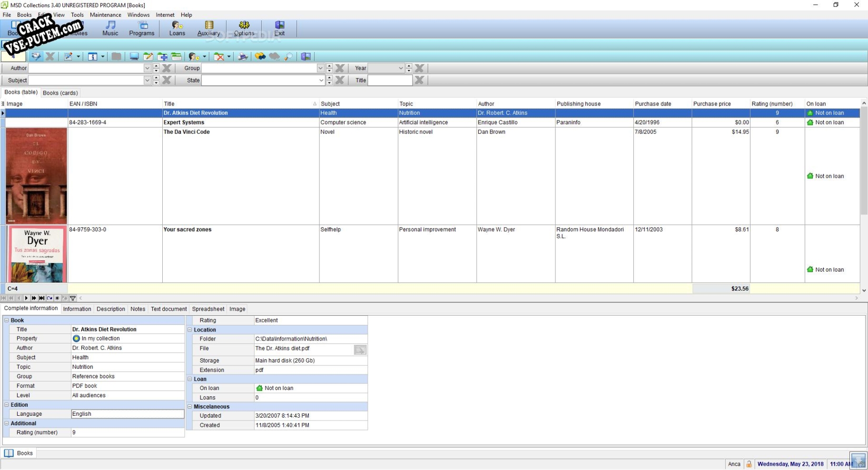The height and width of the screenshot is (470, 868).
Task: Click the magnifying glass icon
Action: 289,57
